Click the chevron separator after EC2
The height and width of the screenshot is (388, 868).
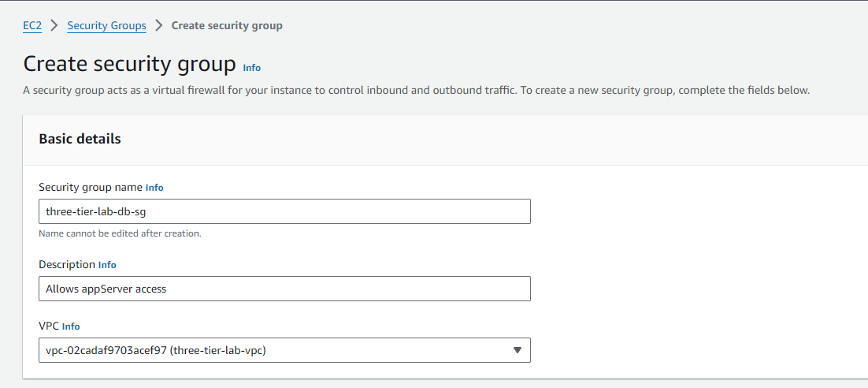point(54,25)
